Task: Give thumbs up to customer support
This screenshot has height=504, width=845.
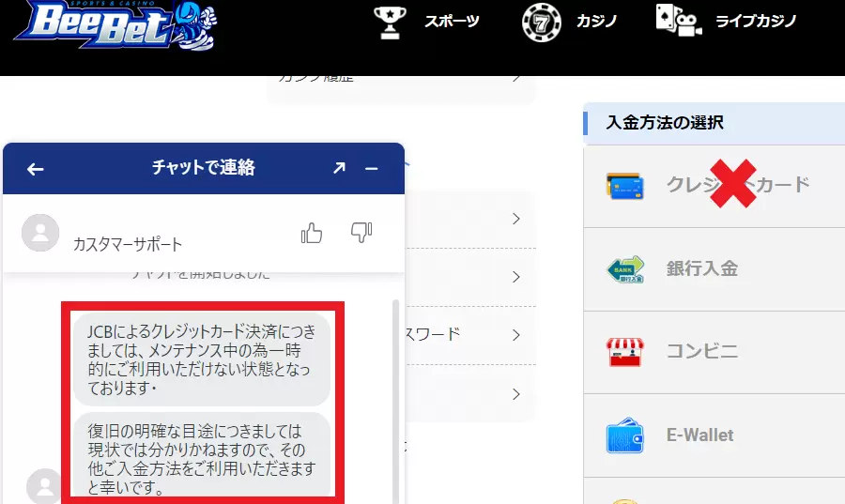Action: pos(312,233)
